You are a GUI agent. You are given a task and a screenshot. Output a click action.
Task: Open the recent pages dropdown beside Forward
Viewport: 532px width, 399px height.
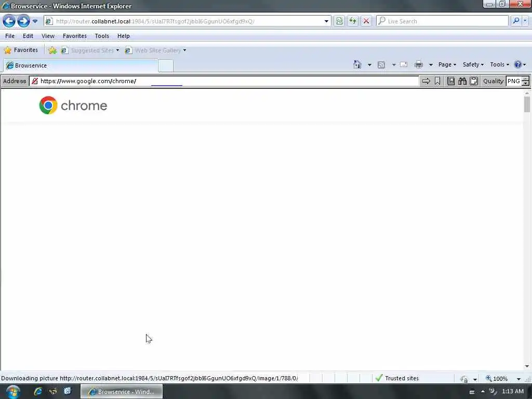click(x=35, y=21)
